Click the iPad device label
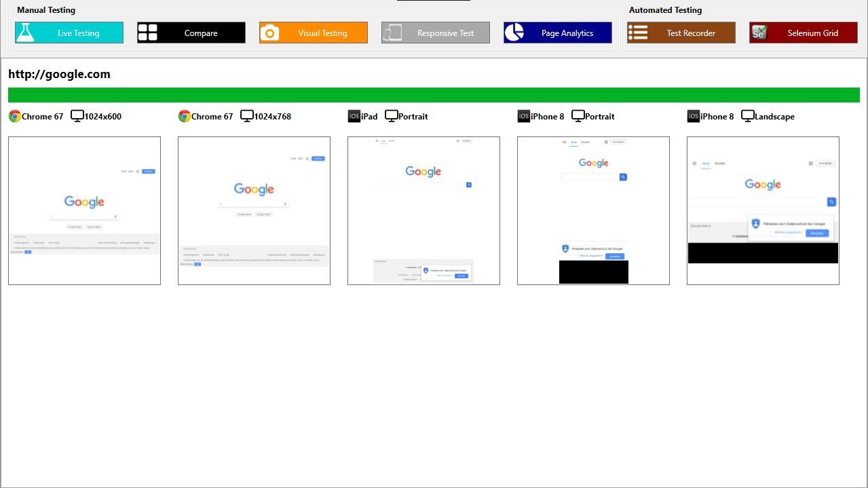 369,117
